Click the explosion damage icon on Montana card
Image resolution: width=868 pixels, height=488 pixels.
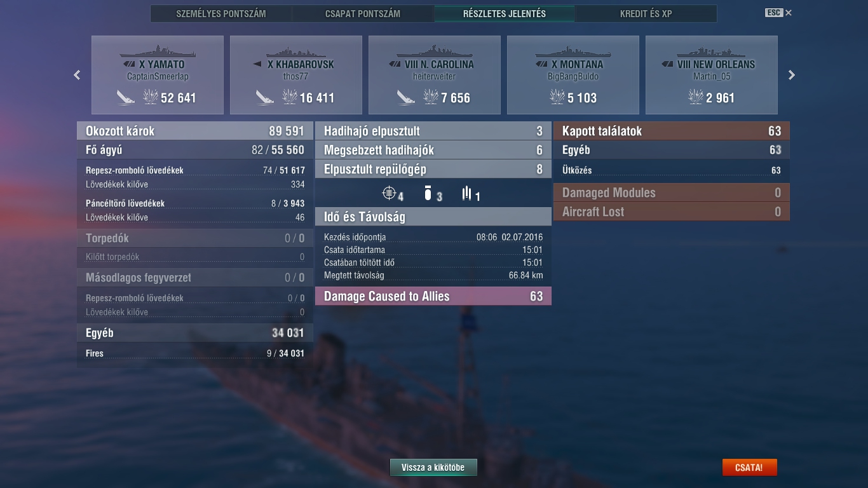click(557, 97)
